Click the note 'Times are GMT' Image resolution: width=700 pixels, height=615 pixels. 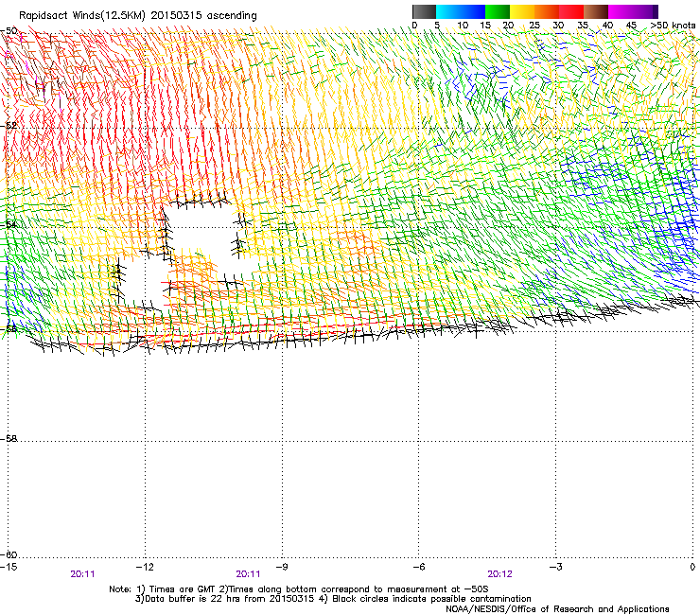coord(181,589)
